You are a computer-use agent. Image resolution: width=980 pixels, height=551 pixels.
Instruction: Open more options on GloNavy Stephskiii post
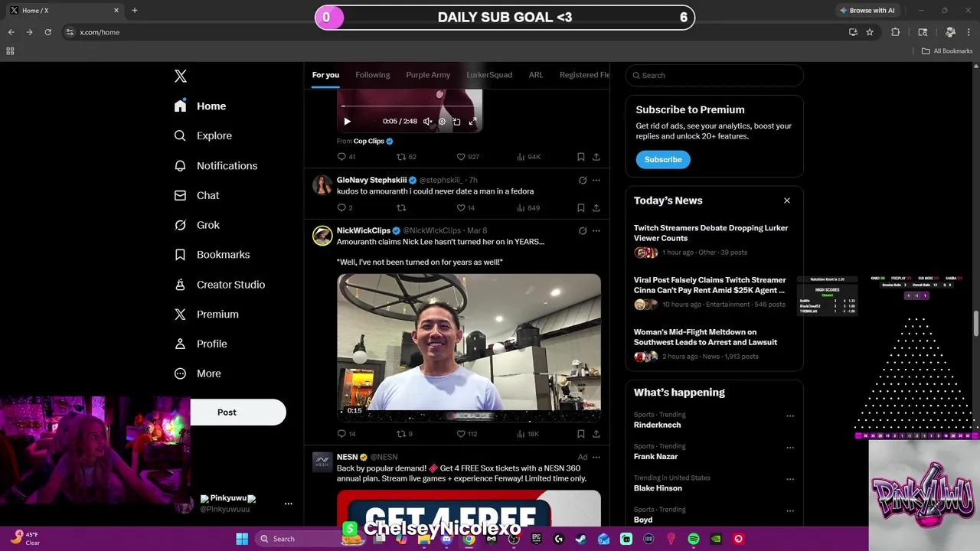pos(596,181)
